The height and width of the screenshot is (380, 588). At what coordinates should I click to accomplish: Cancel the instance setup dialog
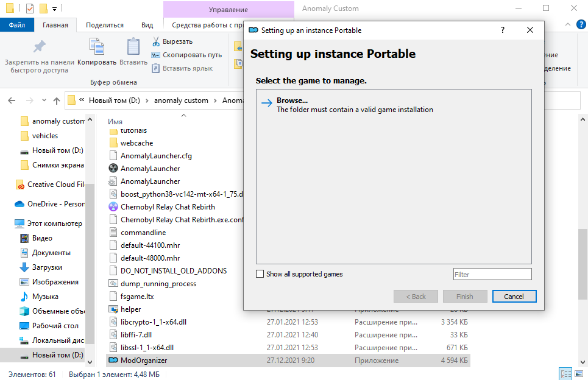click(514, 297)
